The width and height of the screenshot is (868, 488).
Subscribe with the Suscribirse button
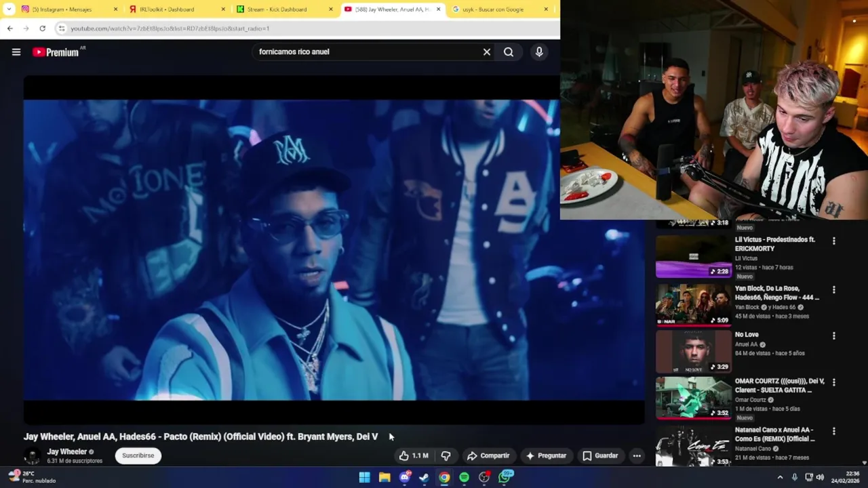138,455
